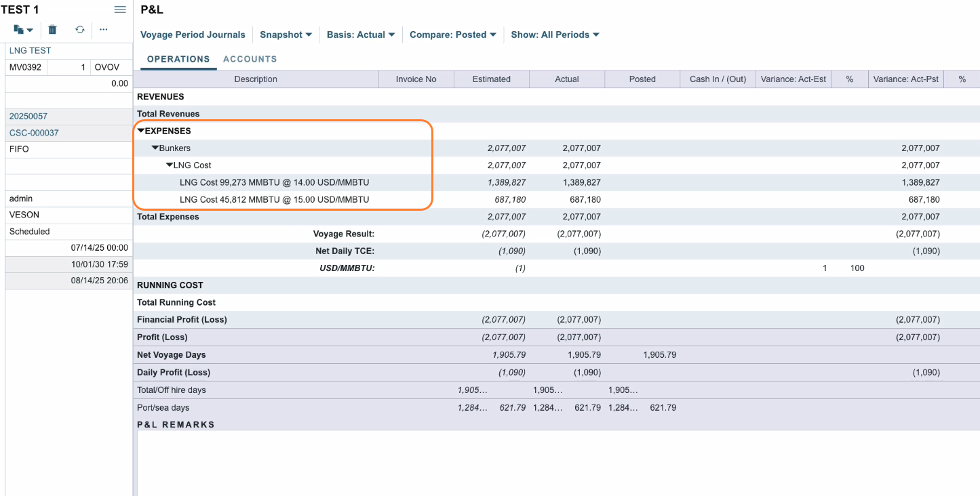Open the Compare: Posted dropdown
Screen dimensions: 980x496
click(452, 35)
